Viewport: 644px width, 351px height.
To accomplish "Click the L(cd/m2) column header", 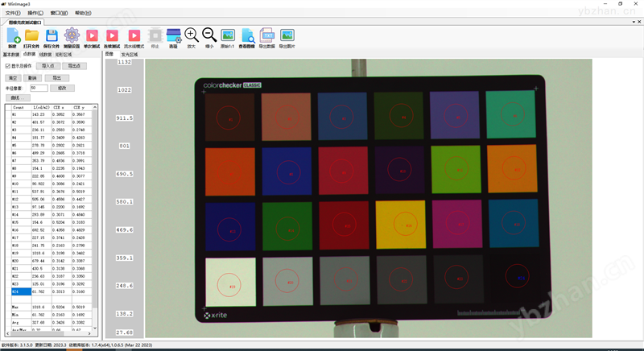I will tap(42, 107).
